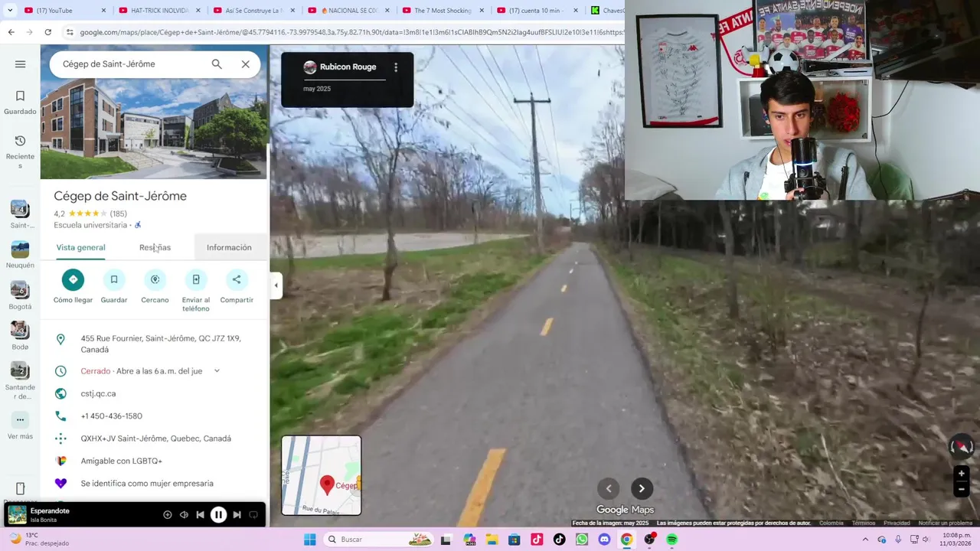Open Bogotá recent place in sidebar

pos(20,296)
